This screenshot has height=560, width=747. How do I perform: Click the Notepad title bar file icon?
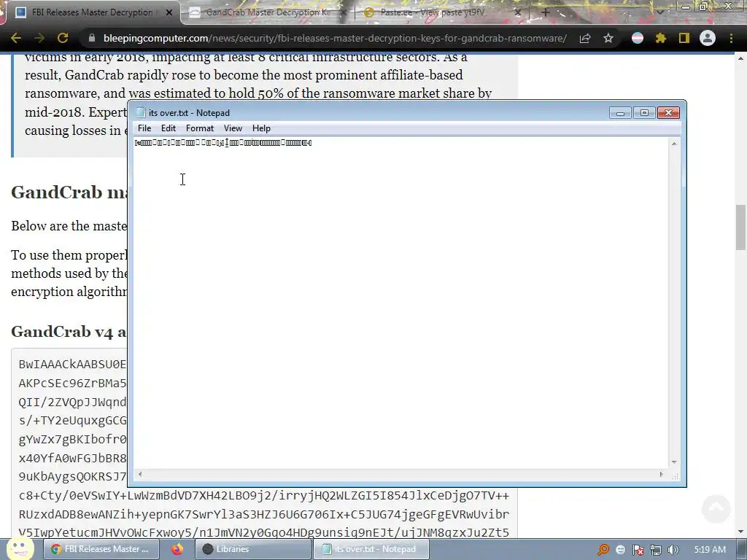[x=141, y=113]
